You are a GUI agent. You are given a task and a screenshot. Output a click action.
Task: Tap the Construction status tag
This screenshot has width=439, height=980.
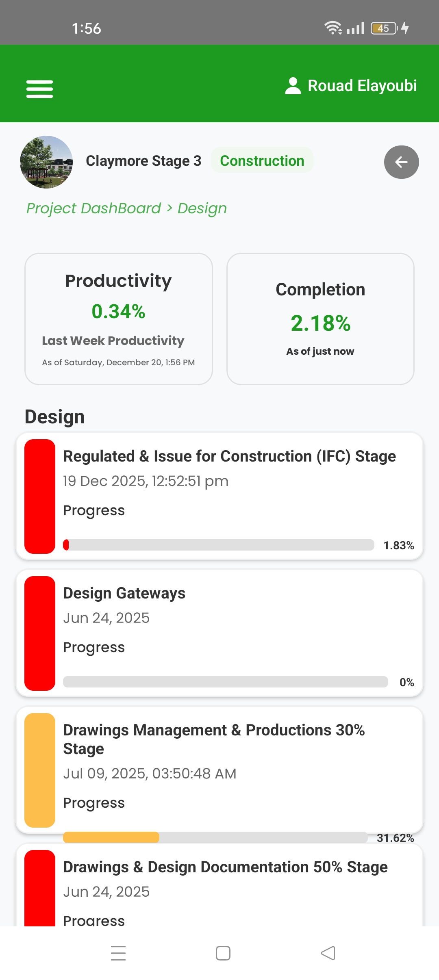pyautogui.click(x=262, y=160)
